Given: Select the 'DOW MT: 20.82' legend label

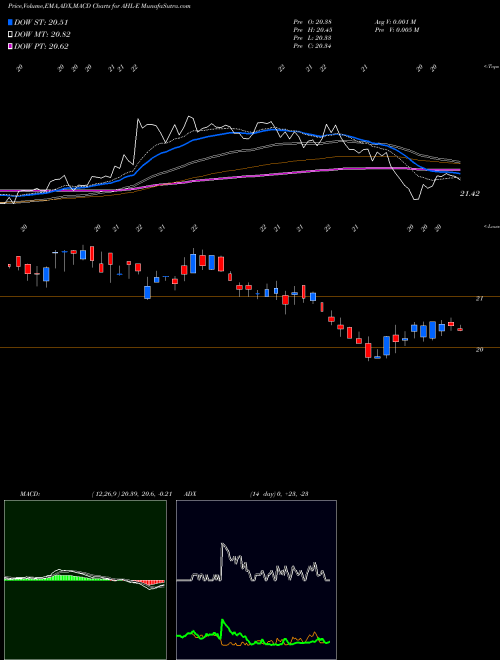Looking at the screenshot, I should [42, 35].
